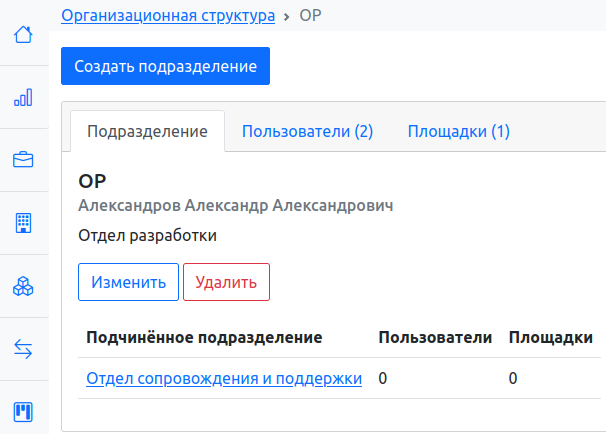Open the building icon in sidebar

(23, 222)
